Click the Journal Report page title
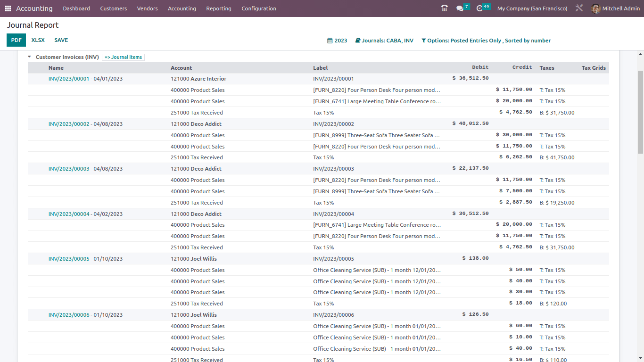The image size is (644, 362). pyautogui.click(x=33, y=25)
